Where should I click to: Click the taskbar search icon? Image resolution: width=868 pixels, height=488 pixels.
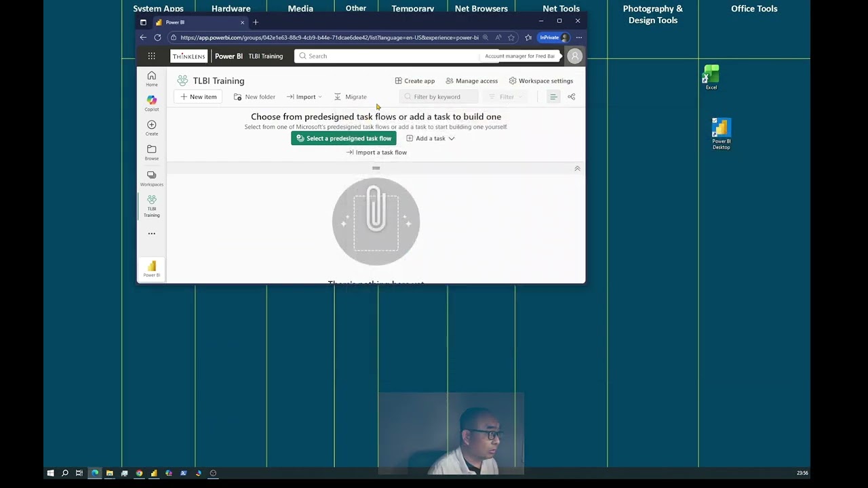point(65,473)
